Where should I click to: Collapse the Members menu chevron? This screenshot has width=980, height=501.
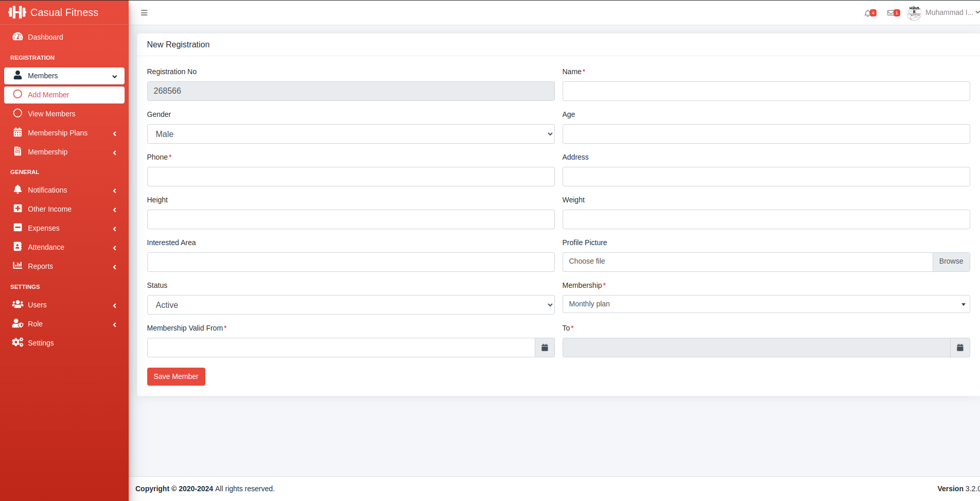114,76
